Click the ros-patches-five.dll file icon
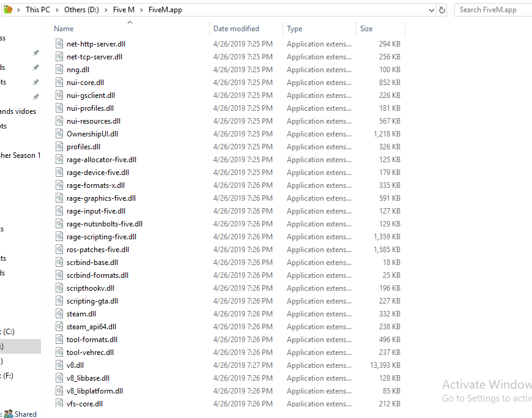Viewport: 532px width, 418px height. coord(59,249)
